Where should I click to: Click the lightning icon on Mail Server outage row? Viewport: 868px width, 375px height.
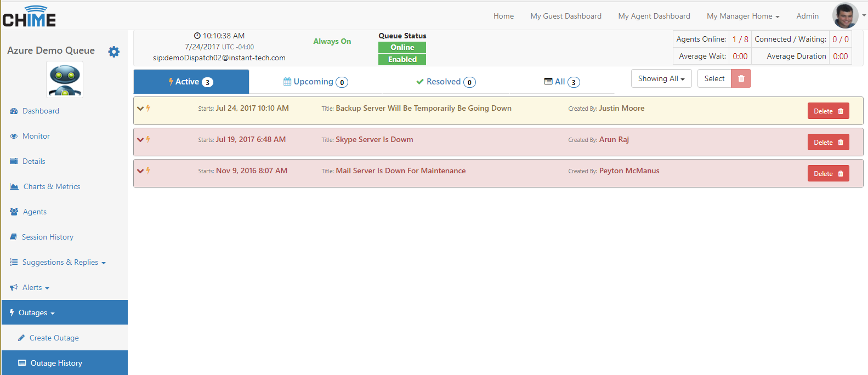coord(148,171)
